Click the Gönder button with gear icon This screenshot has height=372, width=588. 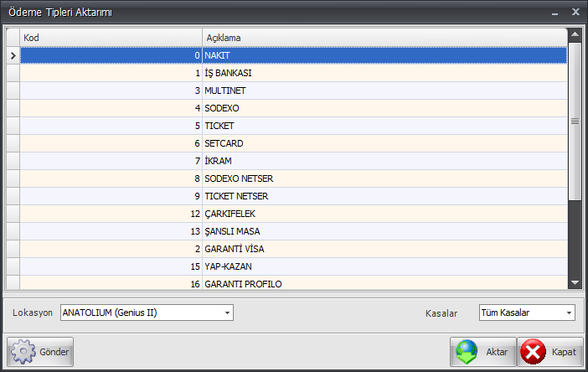pos(40,352)
